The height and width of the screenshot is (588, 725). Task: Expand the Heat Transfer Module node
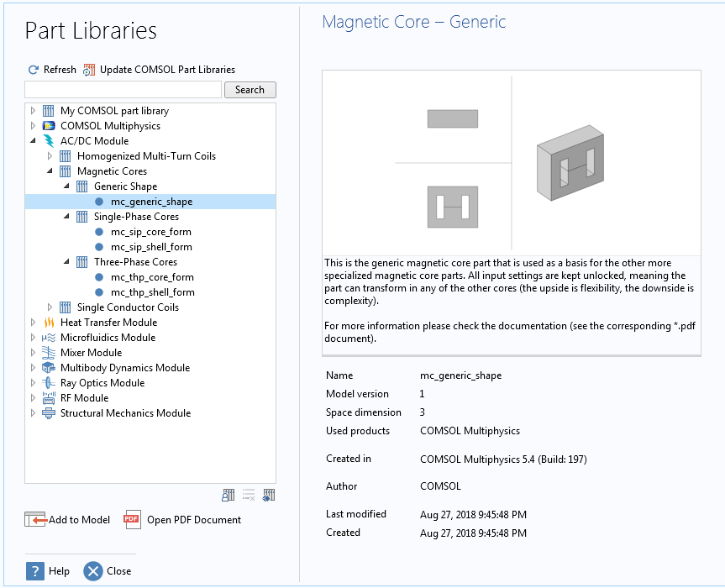point(33,323)
